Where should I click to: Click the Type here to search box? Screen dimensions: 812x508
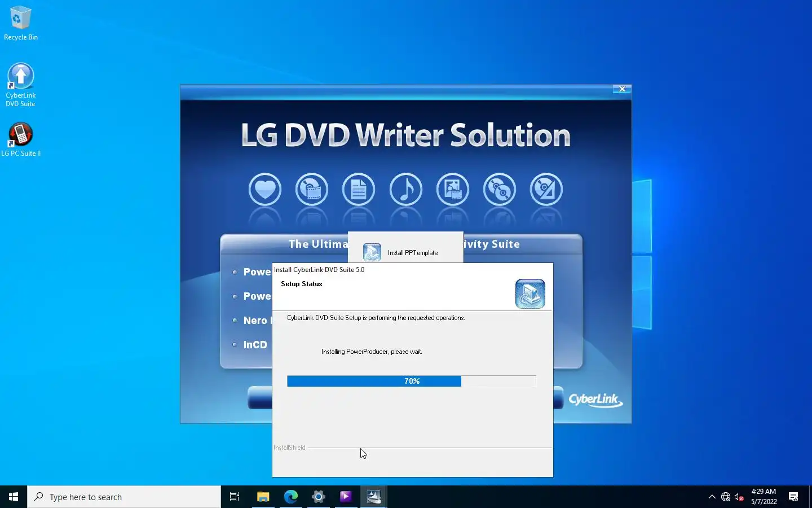[124, 497]
